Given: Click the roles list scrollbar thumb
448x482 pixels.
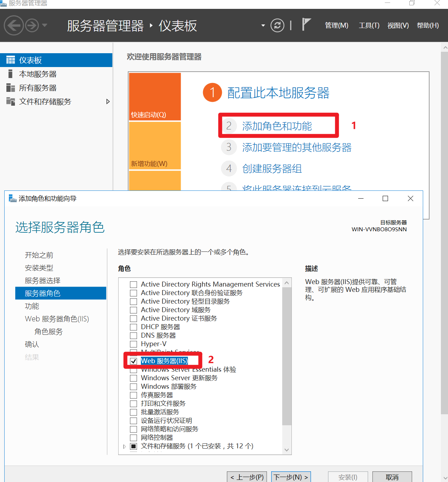Looking at the screenshot, I should coord(287,356).
